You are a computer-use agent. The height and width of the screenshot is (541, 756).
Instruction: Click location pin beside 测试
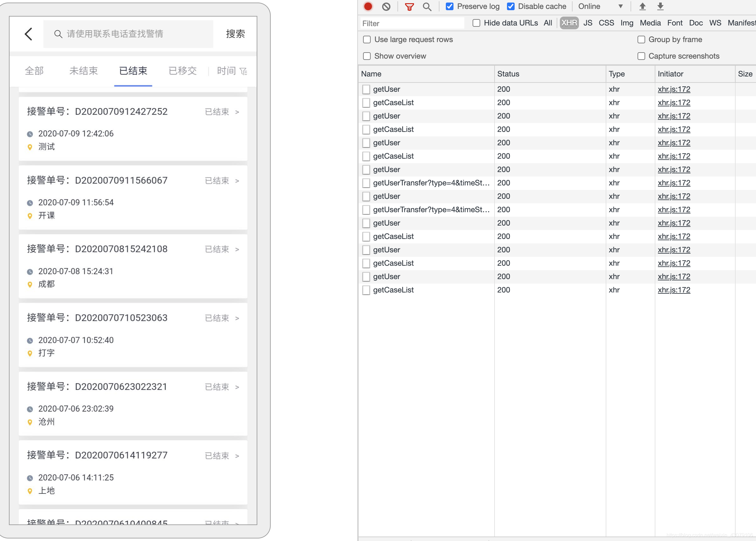tap(30, 147)
